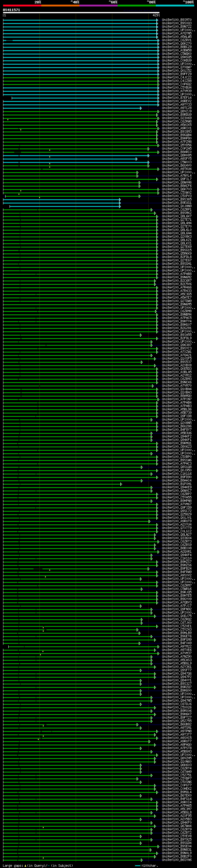Select hit label UniRef100_B6U286
The height and width of the screenshot is (868, 197).
[x=177, y=426]
